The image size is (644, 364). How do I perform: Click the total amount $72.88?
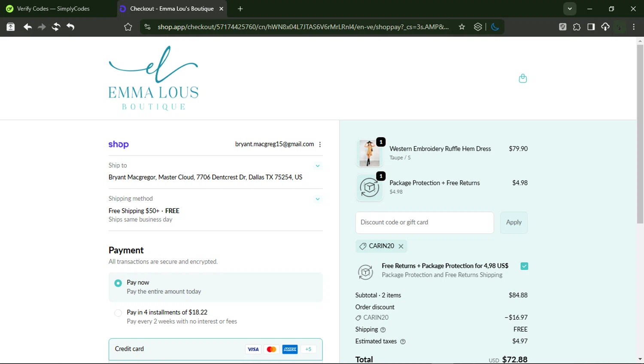[x=514, y=360]
